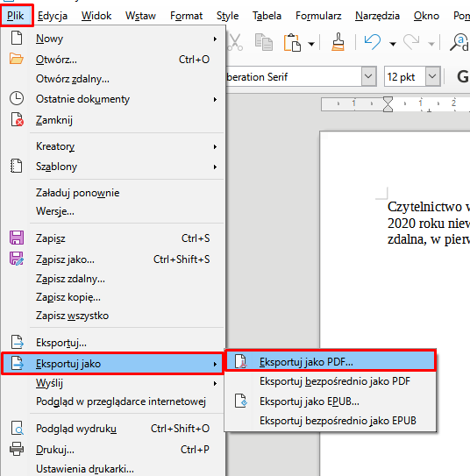Viewport: 470px width, 476px height.
Task: Select the Clone Formatting paintbrush icon
Action: click(x=338, y=42)
